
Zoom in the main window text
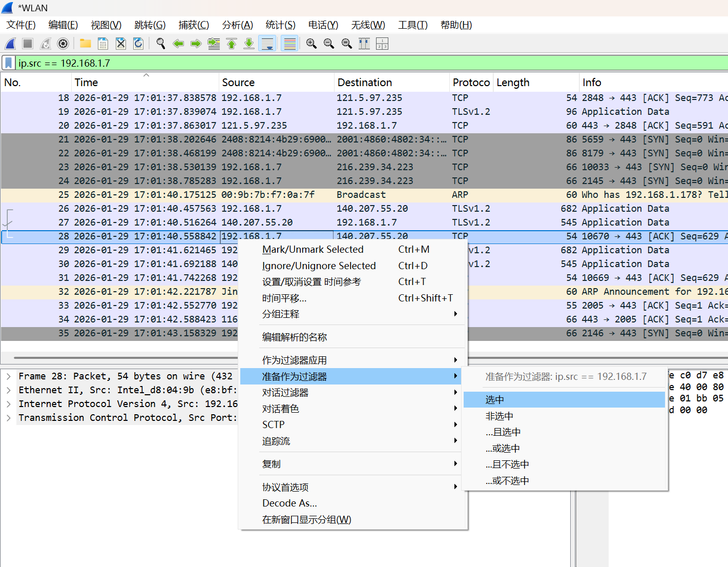311,44
